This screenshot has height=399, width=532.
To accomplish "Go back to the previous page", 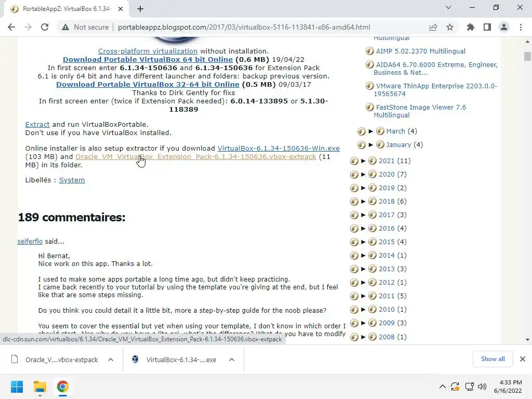I will [x=11, y=27].
